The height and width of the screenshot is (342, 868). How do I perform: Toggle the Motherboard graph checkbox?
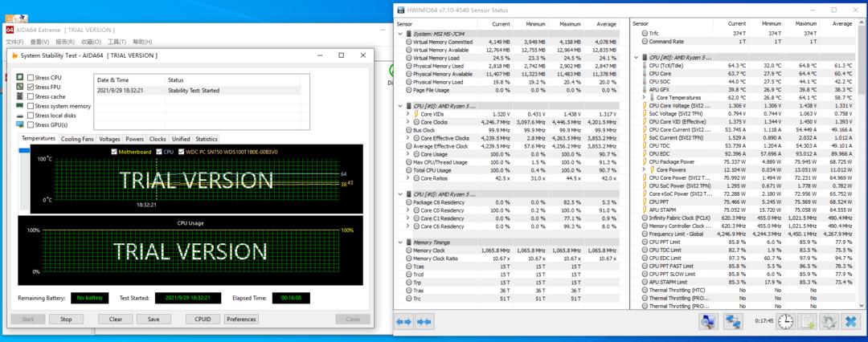(114, 152)
